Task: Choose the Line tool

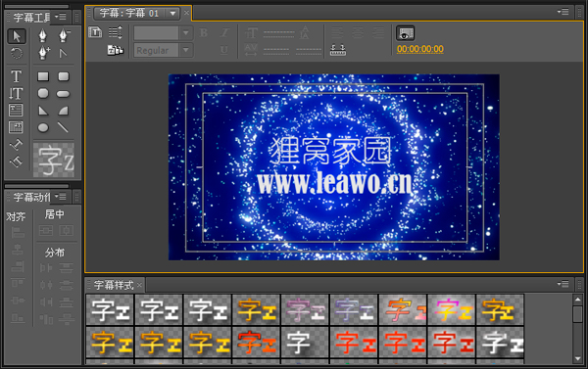Action: pos(63,127)
